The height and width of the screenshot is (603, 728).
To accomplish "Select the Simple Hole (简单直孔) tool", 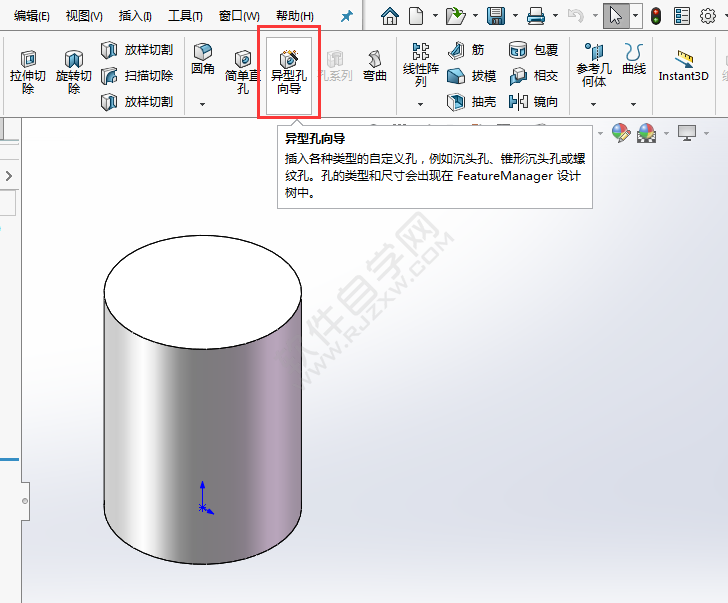I will 242,72.
